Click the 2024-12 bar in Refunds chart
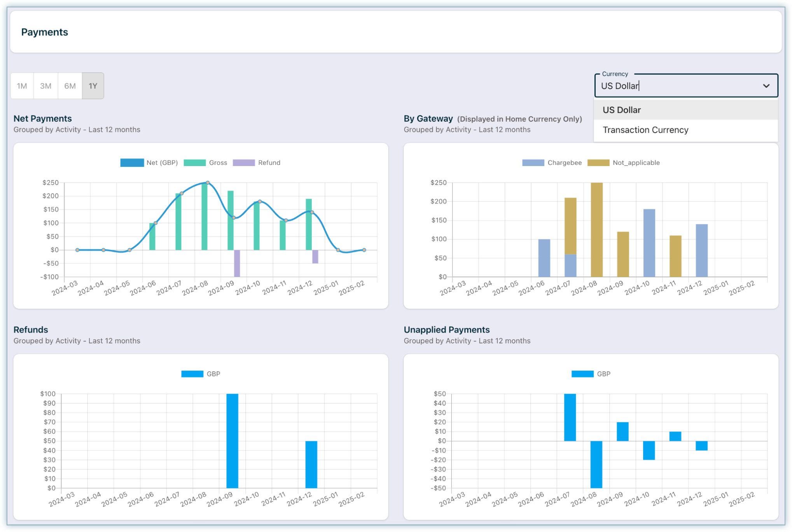Viewport: 792px width, 532px height. [311, 464]
